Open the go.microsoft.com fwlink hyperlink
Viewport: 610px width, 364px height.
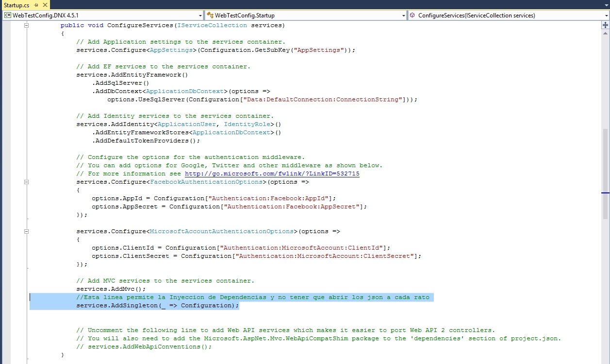(x=272, y=174)
